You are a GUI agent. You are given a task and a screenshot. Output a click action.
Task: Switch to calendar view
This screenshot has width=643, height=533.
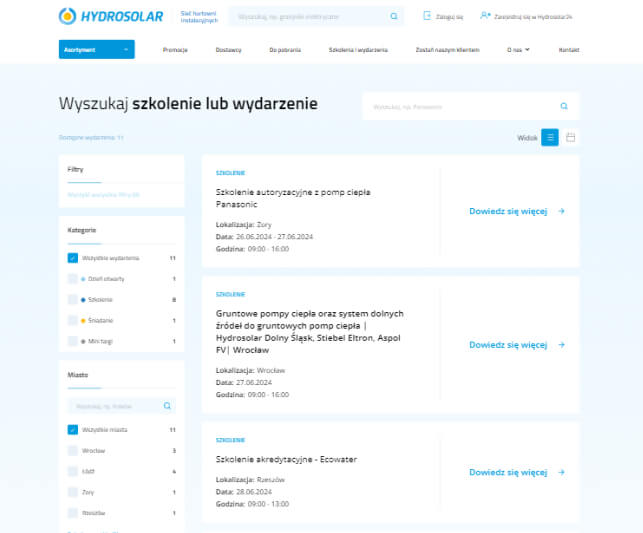click(x=570, y=137)
